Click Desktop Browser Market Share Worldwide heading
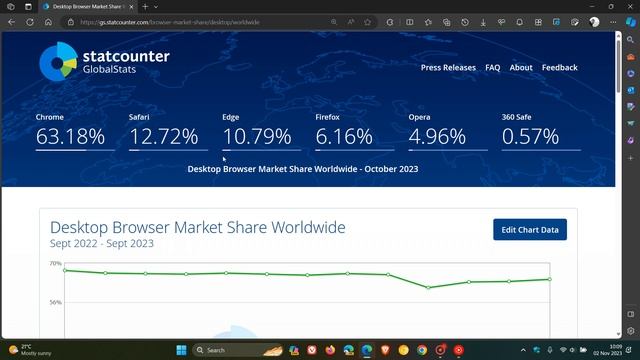Screen dimensions: 640x360 click(x=198, y=227)
